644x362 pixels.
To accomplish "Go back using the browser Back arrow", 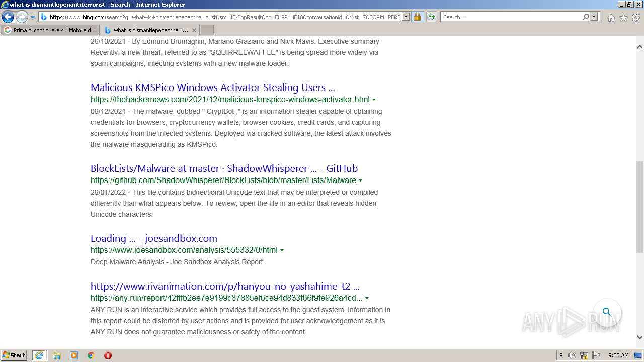I will [8, 17].
